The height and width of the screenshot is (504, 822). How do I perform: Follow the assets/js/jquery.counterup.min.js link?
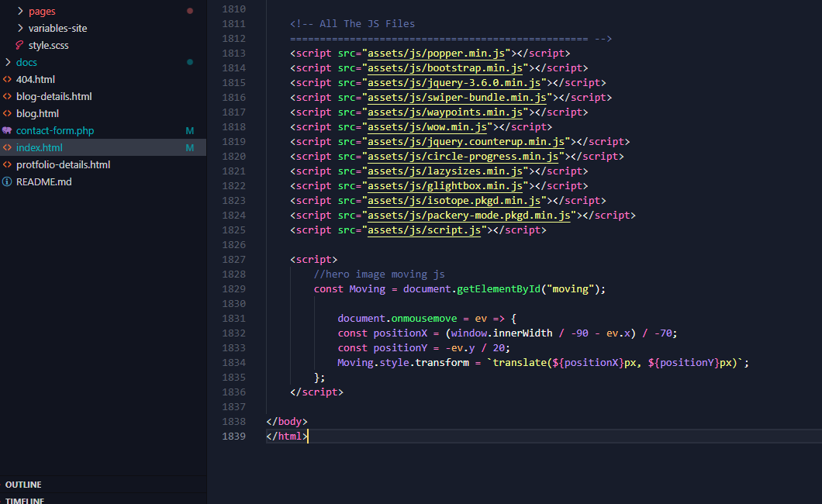[466, 141]
